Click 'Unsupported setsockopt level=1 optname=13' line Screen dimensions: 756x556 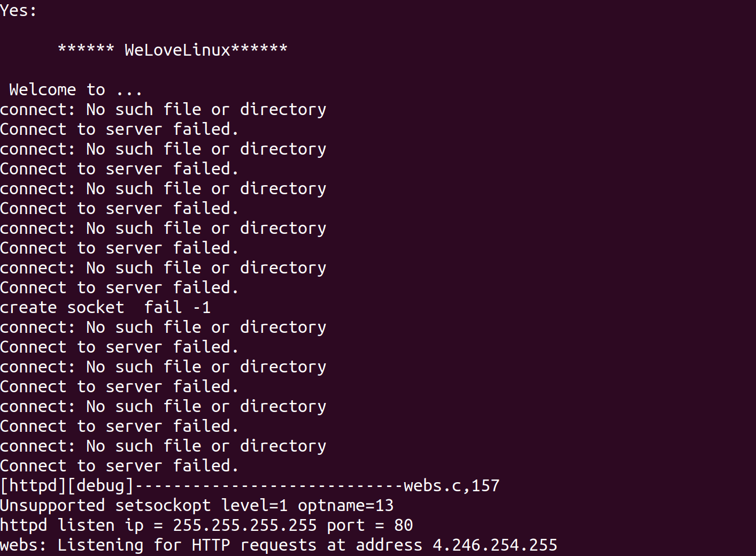point(197,505)
